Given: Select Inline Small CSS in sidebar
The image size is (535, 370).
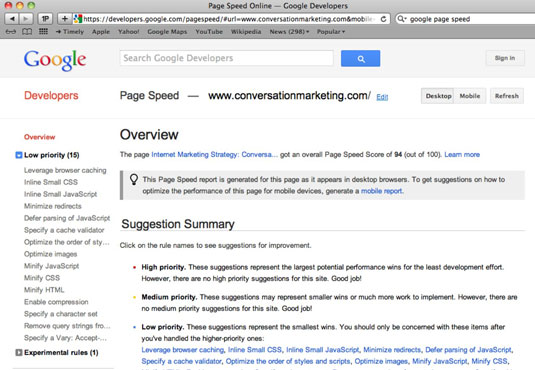Looking at the screenshot, I should pos(51,182).
